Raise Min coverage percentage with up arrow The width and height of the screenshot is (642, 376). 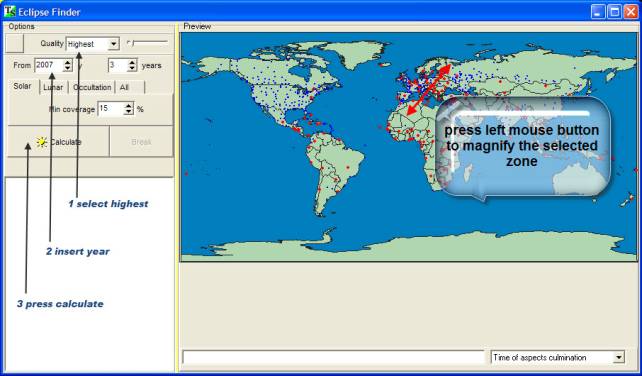(129, 106)
